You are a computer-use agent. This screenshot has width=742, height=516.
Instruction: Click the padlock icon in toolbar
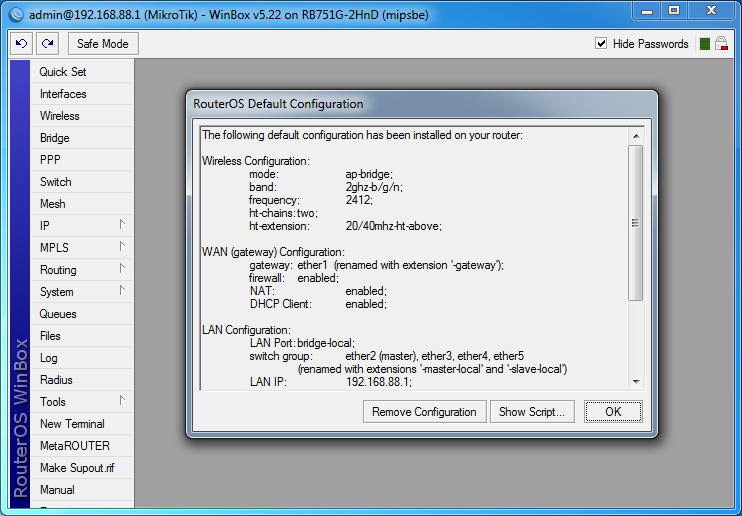(721, 44)
